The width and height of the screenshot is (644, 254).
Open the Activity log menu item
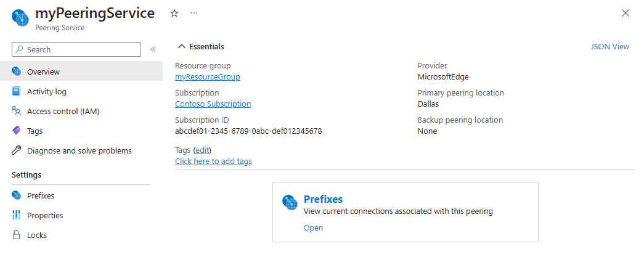[47, 91]
